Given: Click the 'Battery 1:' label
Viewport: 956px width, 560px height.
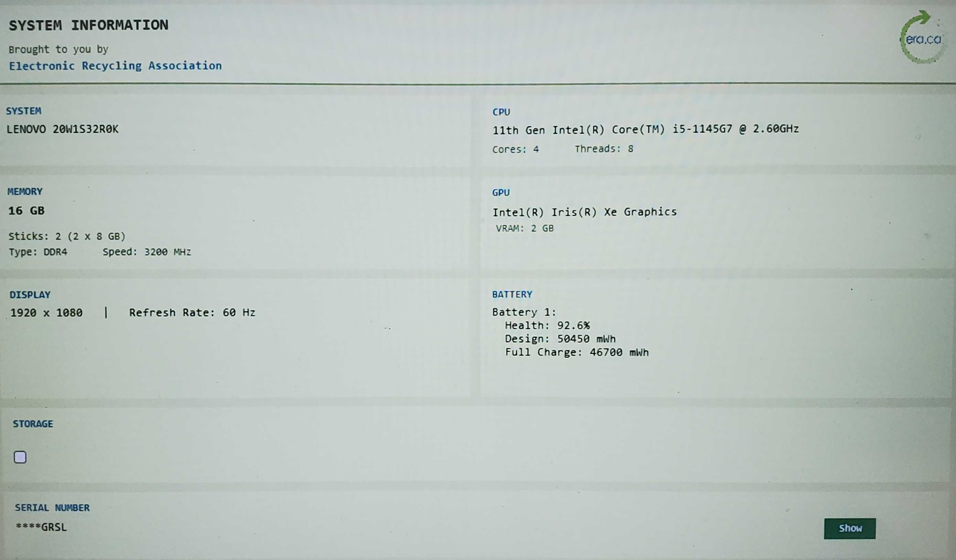Looking at the screenshot, I should pos(524,312).
